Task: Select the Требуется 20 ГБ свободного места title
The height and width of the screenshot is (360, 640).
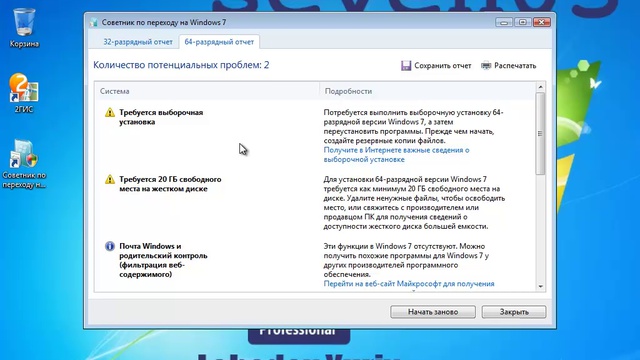Action: pos(170,184)
